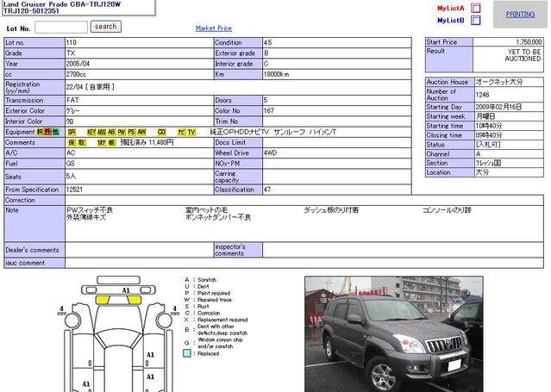This screenshot has width=551, height=392.
Task: Click the note PWスイッチ不良
Action: [x=90, y=210]
